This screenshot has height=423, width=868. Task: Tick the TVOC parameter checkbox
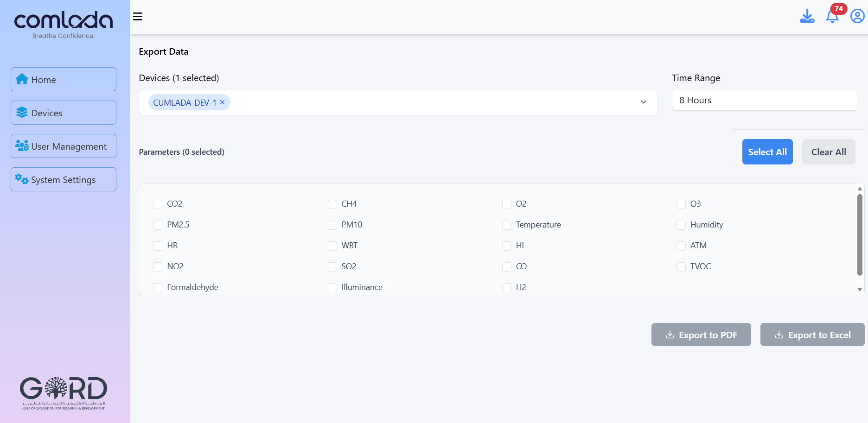(681, 267)
